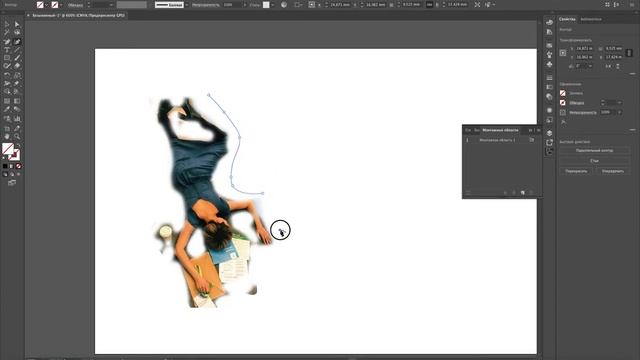The width and height of the screenshot is (640, 360).
Task: Switch to the Свойства tab
Action: (567, 19)
